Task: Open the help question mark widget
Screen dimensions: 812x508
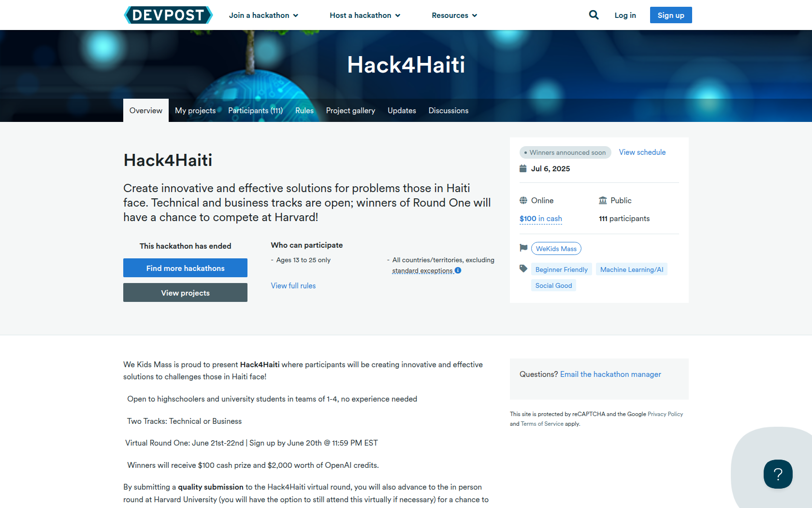Action: pyautogui.click(x=778, y=474)
